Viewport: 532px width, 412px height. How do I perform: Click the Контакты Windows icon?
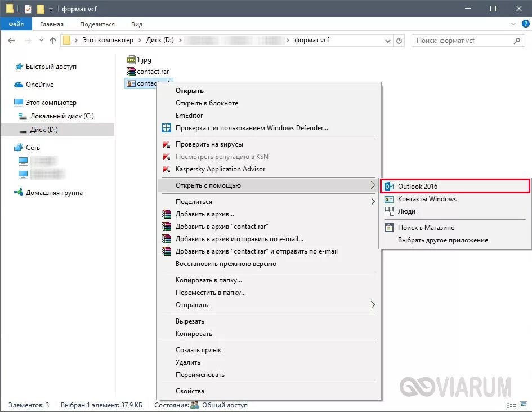389,199
